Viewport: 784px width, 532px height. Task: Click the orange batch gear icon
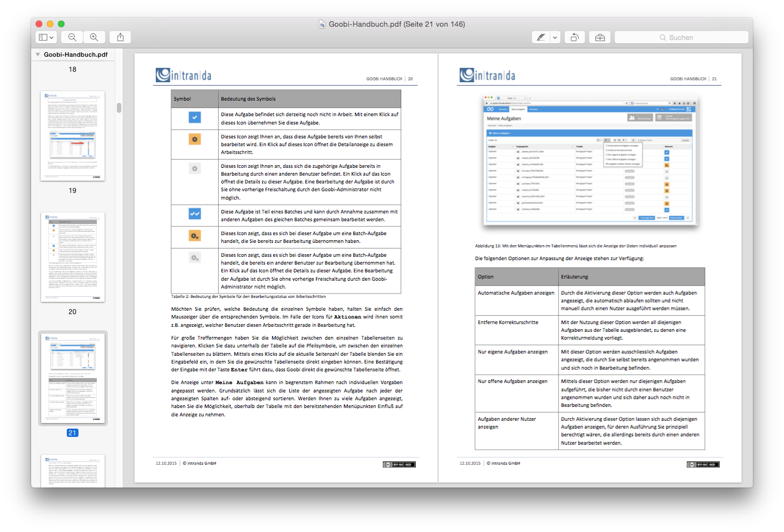point(195,236)
